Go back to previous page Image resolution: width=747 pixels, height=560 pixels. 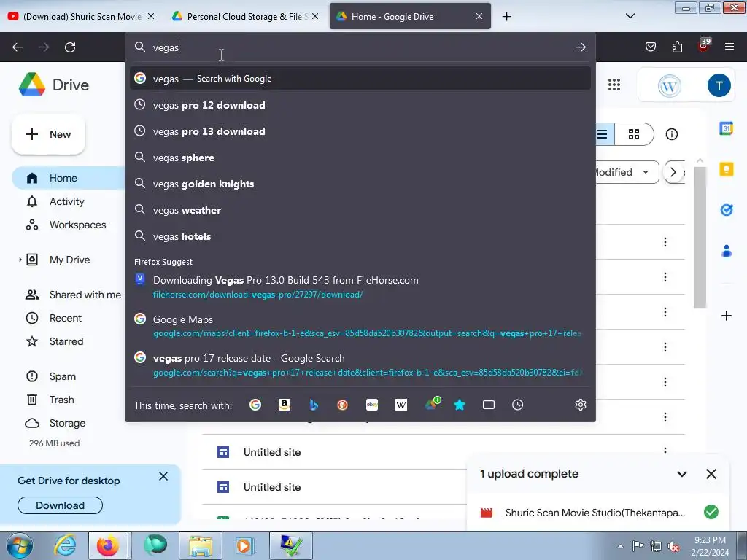18,47
